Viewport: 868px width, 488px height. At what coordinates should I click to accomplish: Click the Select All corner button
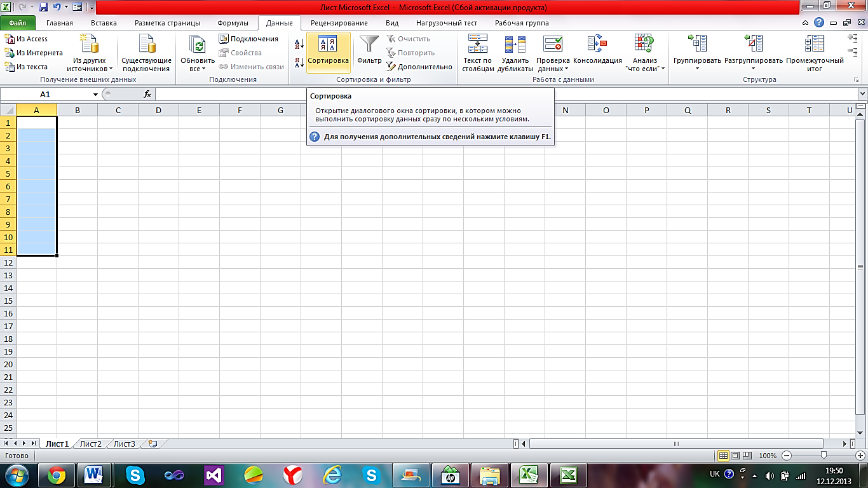point(8,110)
